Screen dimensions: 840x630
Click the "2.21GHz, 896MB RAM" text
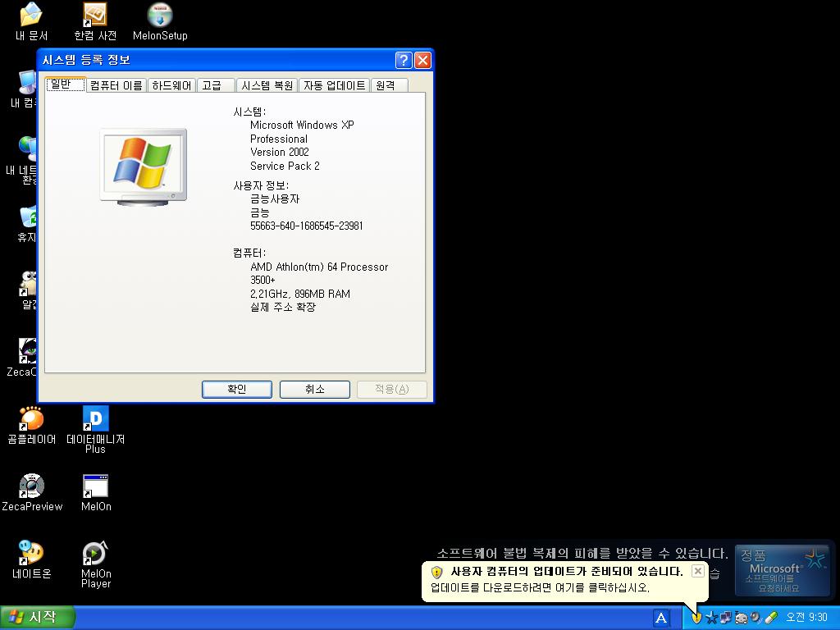pyautogui.click(x=300, y=294)
